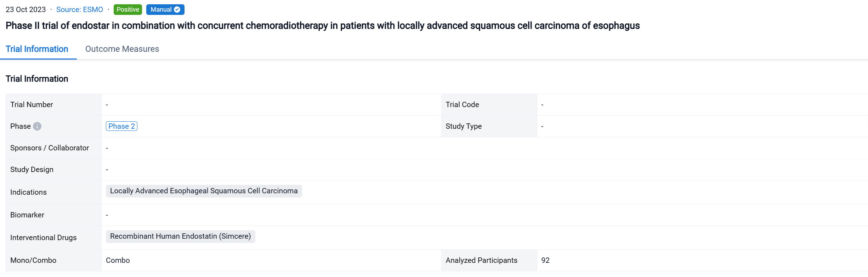Click the Combo value in Mono/Combo row
Viewport: 868px width, 277px height.
click(118, 260)
